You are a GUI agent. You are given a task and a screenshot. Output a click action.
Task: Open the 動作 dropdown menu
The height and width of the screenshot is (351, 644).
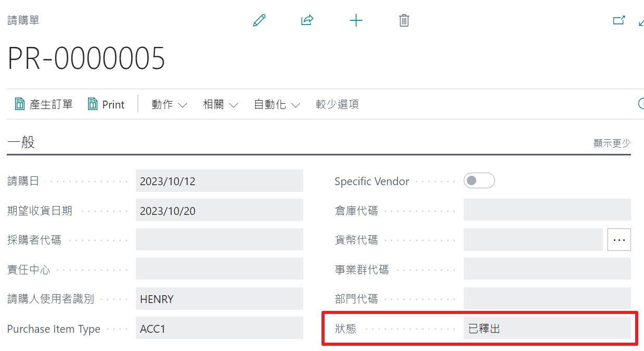[169, 104]
